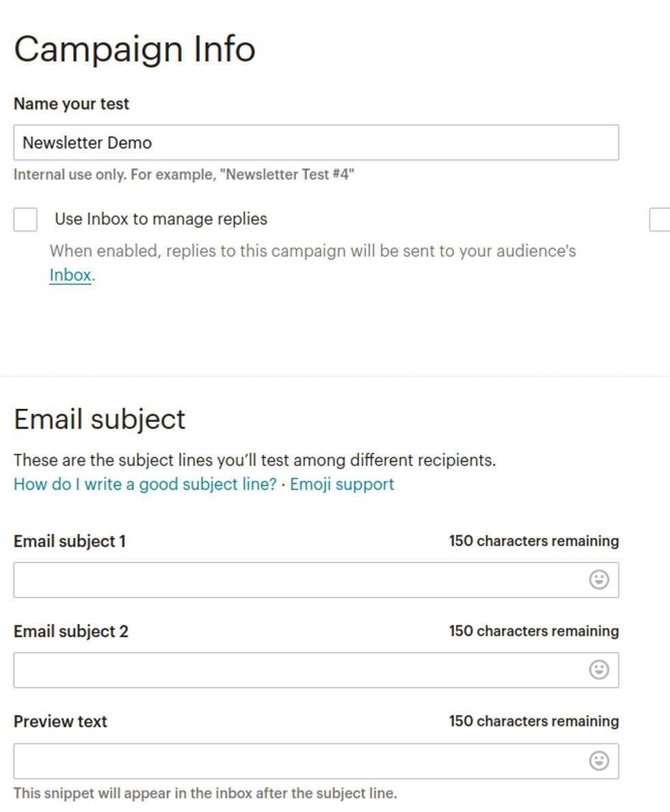The image size is (670, 812).
Task: Open emoji picker for Email subject 1
Action: (x=599, y=580)
